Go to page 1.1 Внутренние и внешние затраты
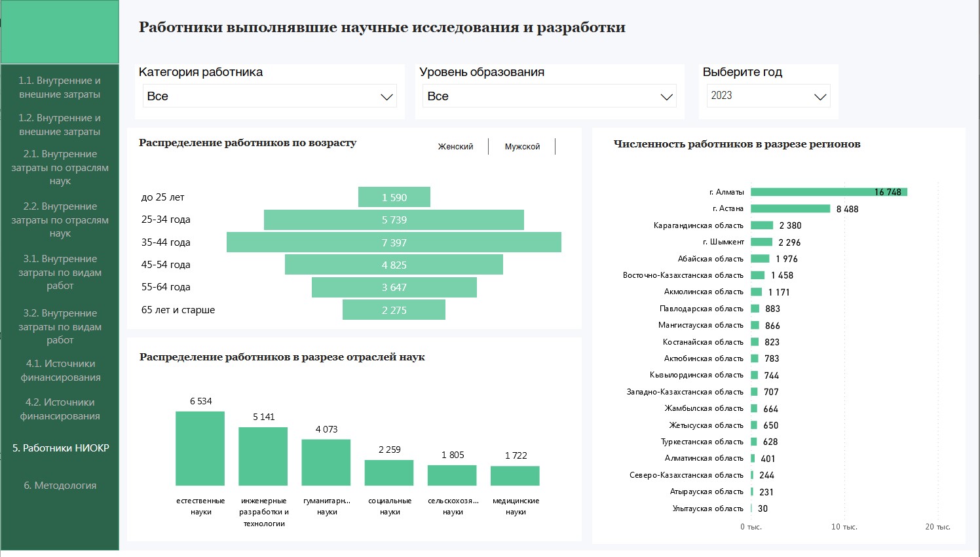980x557 pixels. [60, 87]
